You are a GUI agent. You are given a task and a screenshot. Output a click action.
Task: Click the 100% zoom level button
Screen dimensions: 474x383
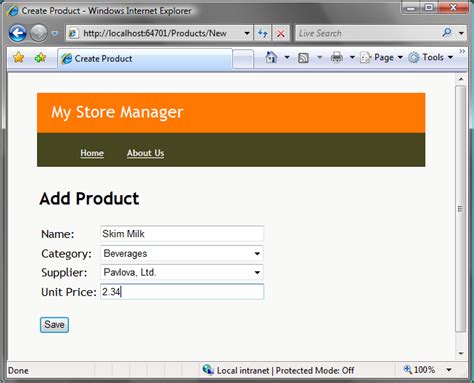pos(419,370)
